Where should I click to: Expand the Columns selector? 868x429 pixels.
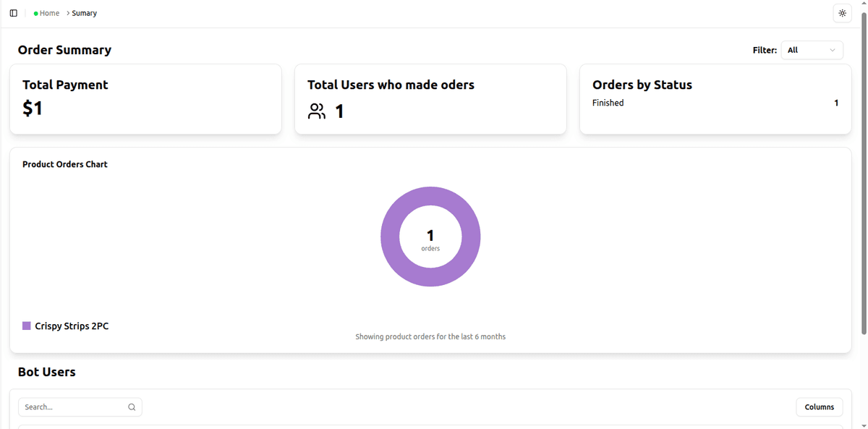click(x=819, y=407)
